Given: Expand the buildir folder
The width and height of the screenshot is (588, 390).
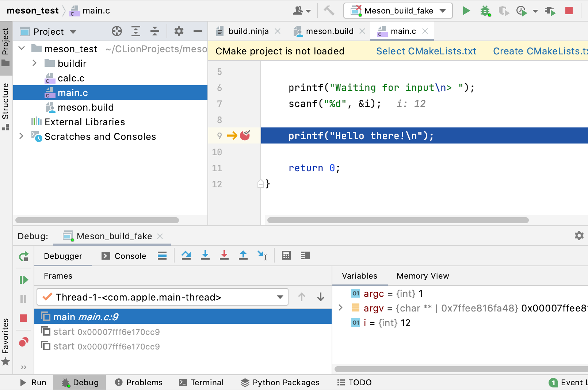Looking at the screenshot, I should click(34, 63).
